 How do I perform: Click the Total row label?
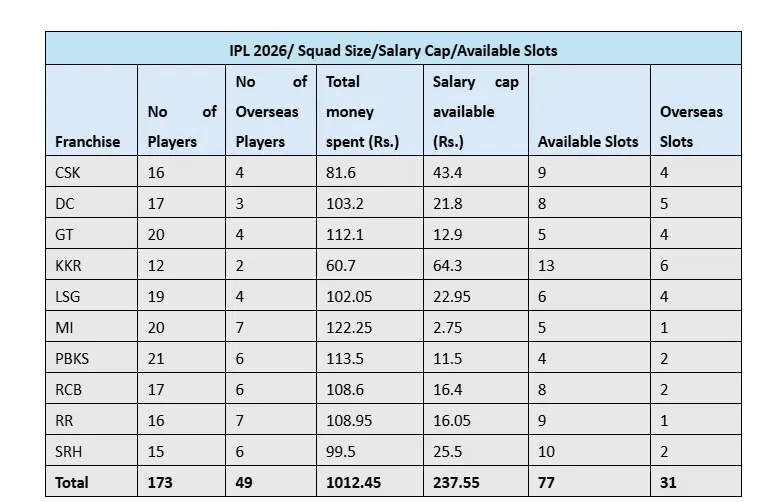point(72,482)
